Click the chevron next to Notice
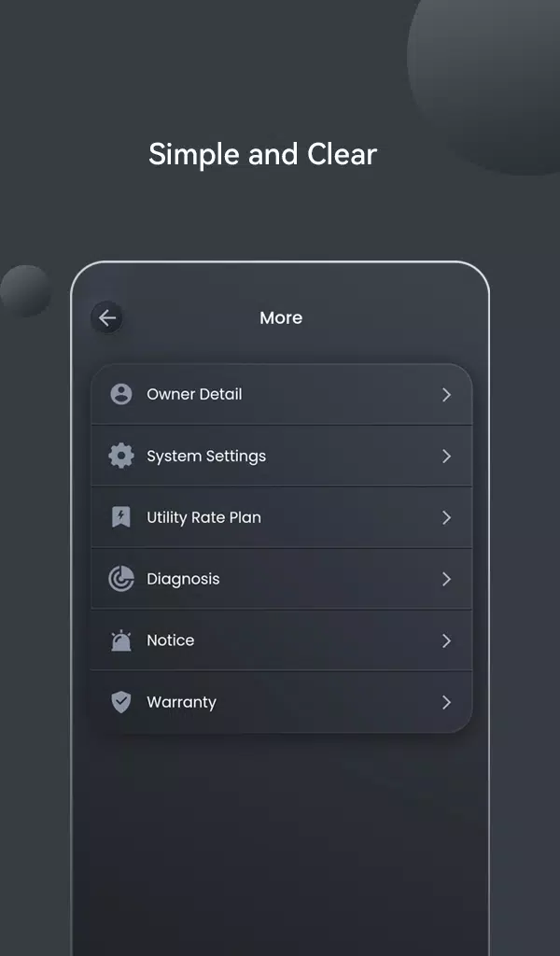 447,640
